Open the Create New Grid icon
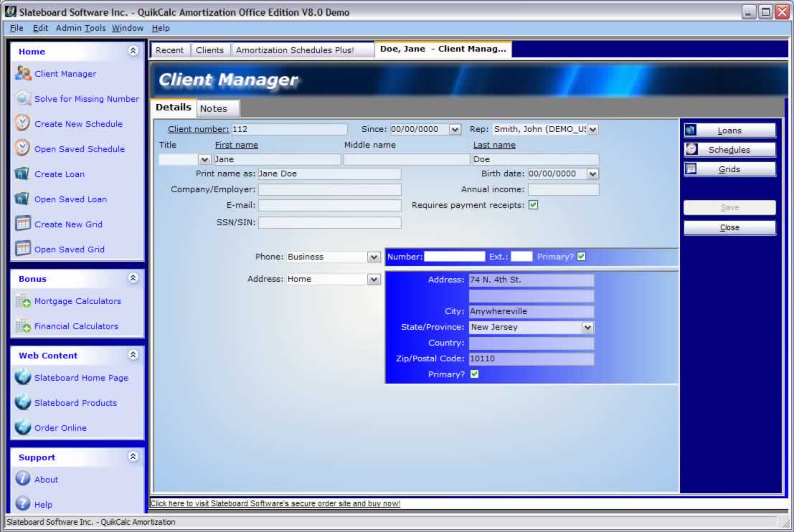 23,224
